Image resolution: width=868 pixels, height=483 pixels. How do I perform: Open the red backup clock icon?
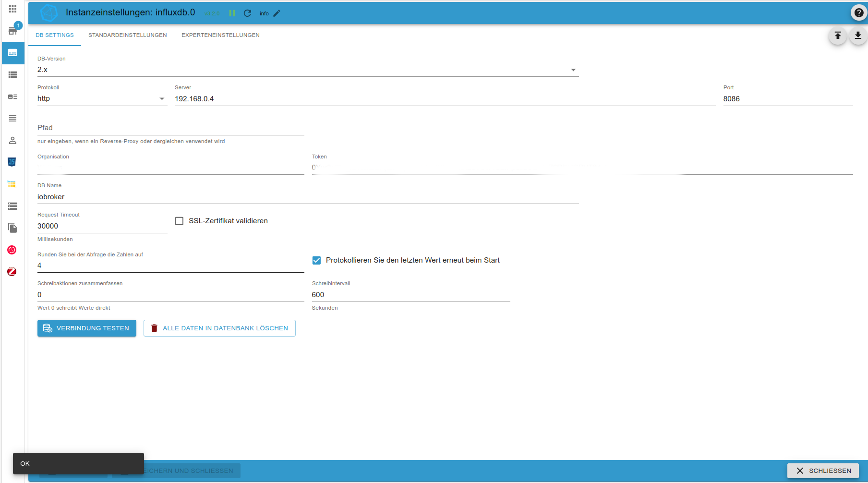12,250
